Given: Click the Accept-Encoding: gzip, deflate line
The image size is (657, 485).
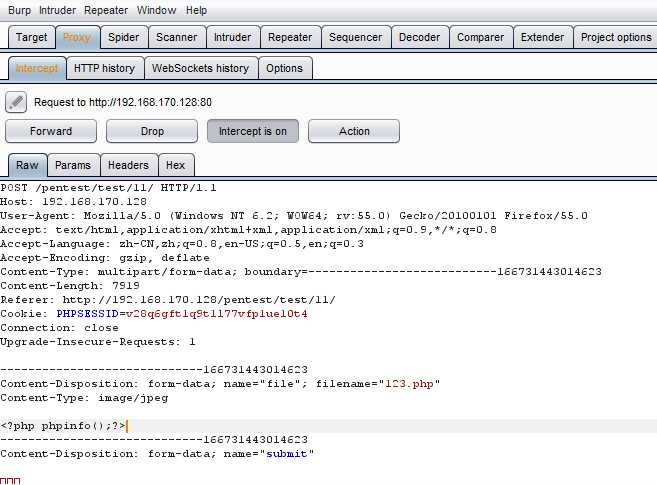Looking at the screenshot, I should point(105,258).
